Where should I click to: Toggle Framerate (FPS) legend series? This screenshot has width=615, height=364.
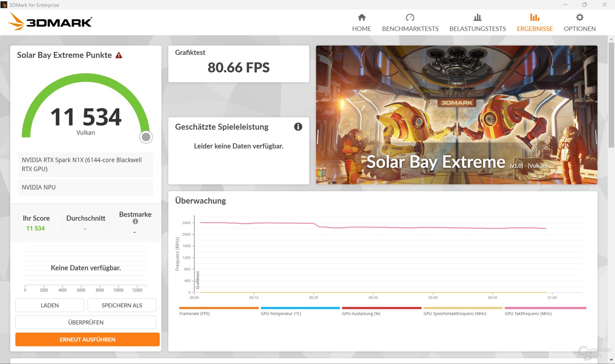219,311
